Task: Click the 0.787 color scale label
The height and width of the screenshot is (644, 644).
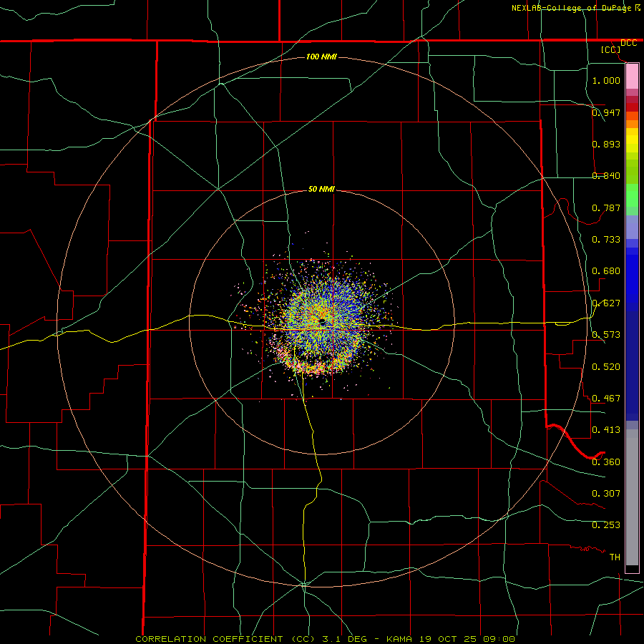Action: pos(606,208)
